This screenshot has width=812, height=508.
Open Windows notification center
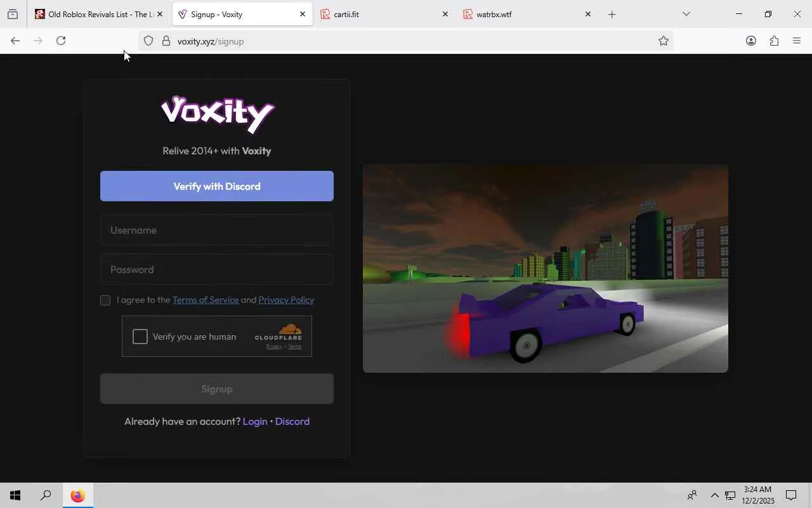pyautogui.click(x=791, y=495)
